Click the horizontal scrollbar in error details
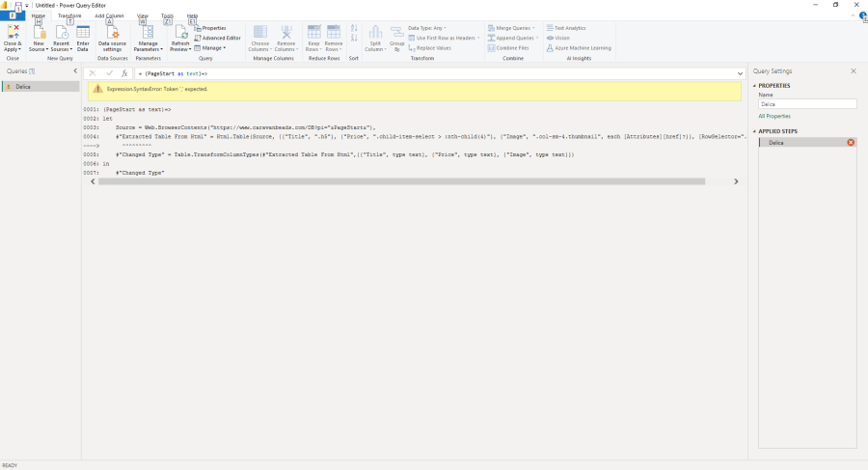Screen dimensions: 868x470 pos(401,181)
